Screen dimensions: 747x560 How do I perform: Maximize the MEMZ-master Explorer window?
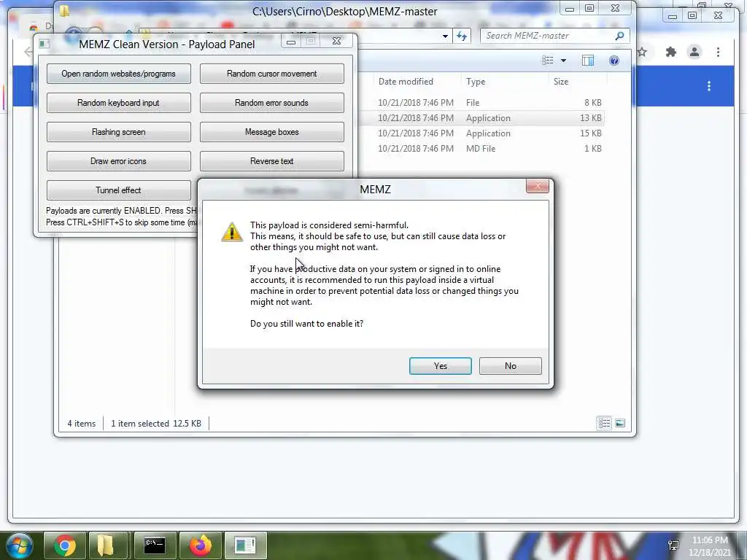tap(589, 9)
